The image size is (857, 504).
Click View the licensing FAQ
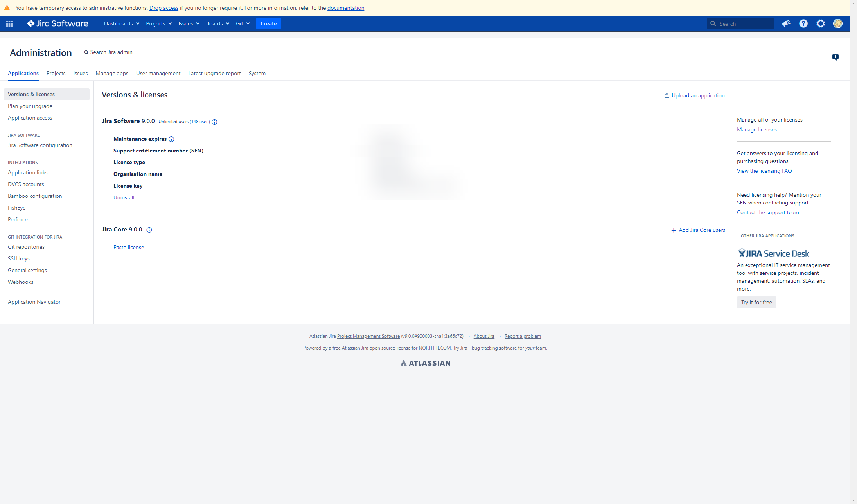tap(764, 171)
